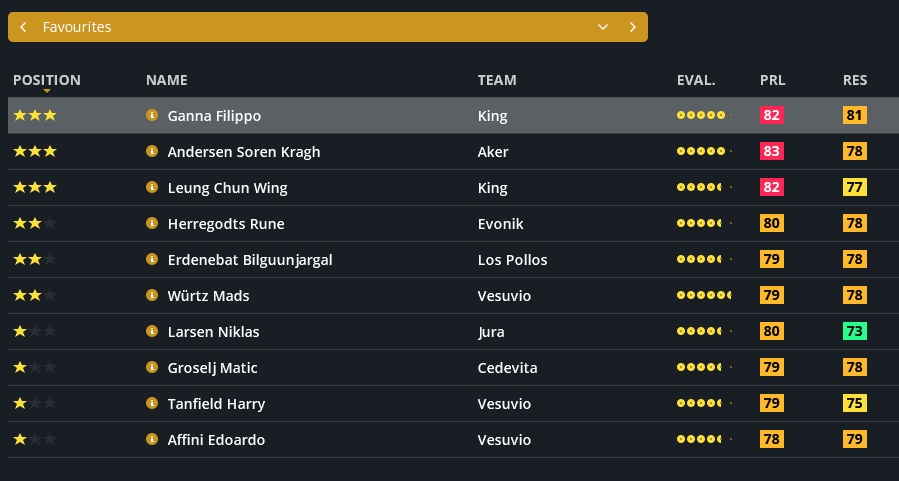The image size is (899, 481).
Task: Click info icon beside Andersen Soren Kragh
Action: (x=152, y=152)
